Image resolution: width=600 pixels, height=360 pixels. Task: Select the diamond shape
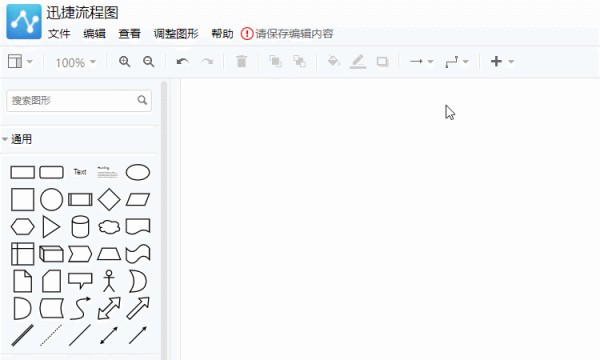click(109, 200)
